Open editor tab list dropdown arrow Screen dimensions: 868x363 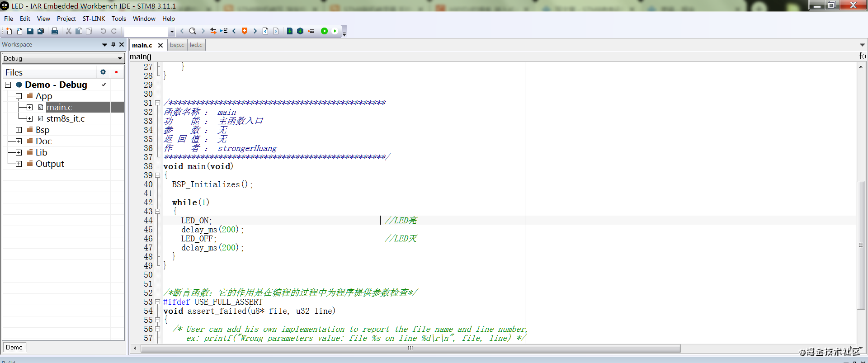click(x=862, y=45)
